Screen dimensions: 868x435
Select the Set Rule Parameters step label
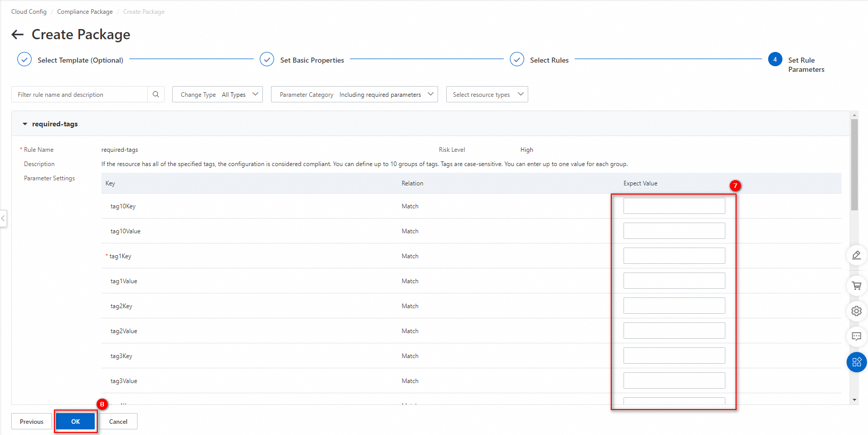click(806, 65)
